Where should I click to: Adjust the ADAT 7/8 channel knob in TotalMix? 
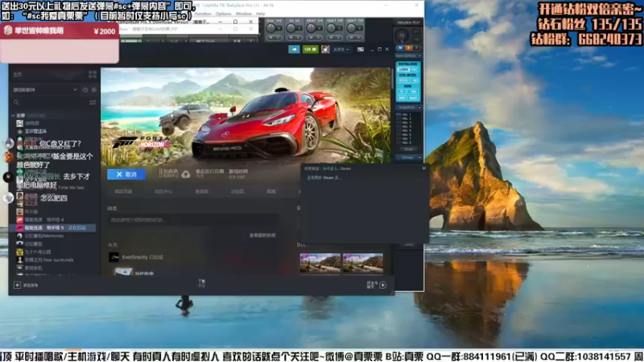click(x=352, y=28)
